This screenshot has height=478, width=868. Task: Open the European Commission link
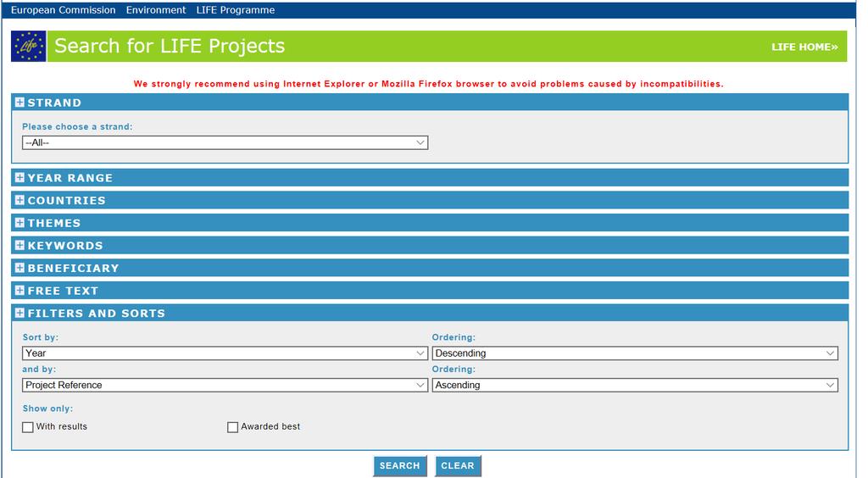coord(63,10)
